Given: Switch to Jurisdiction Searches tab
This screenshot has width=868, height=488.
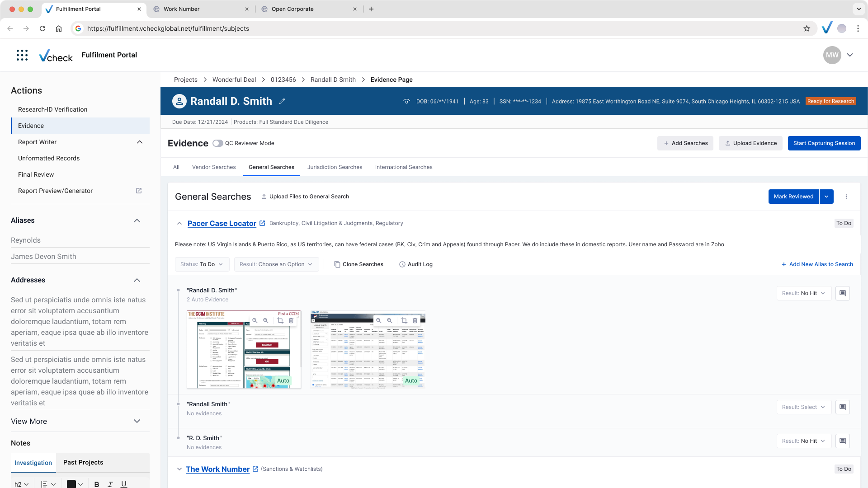Looking at the screenshot, I should [335, 167].
